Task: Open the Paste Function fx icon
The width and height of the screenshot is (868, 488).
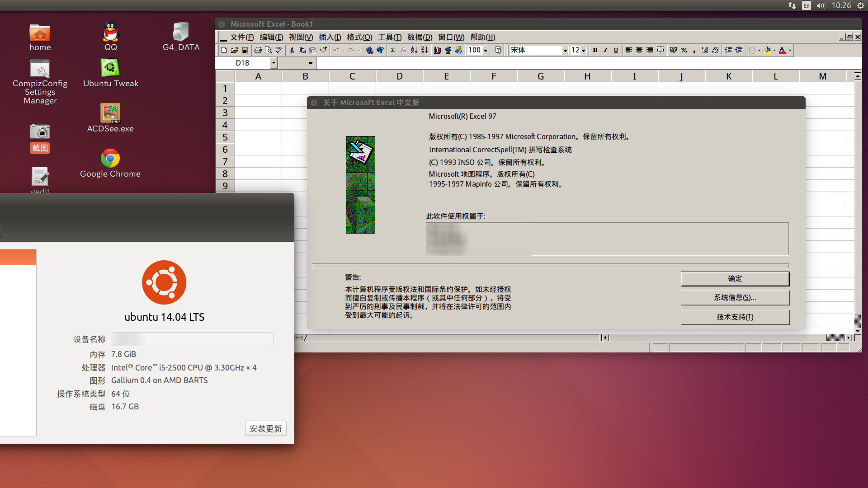Action: [403, 50]
